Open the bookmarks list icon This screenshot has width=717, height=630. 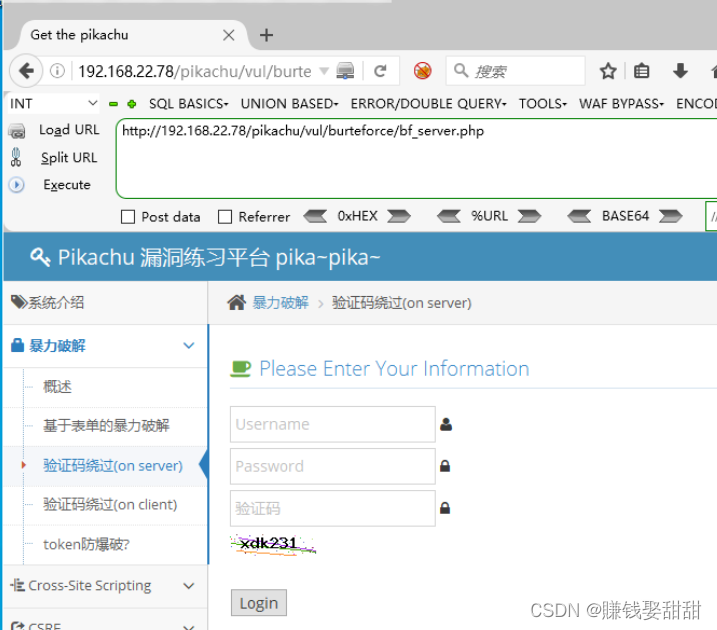click(641, 71)
